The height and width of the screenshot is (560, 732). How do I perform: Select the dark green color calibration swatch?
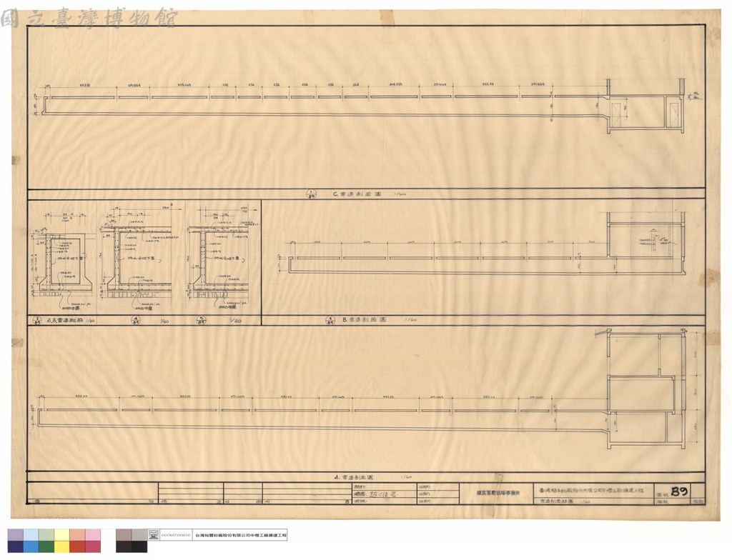[x=46, y=546]
